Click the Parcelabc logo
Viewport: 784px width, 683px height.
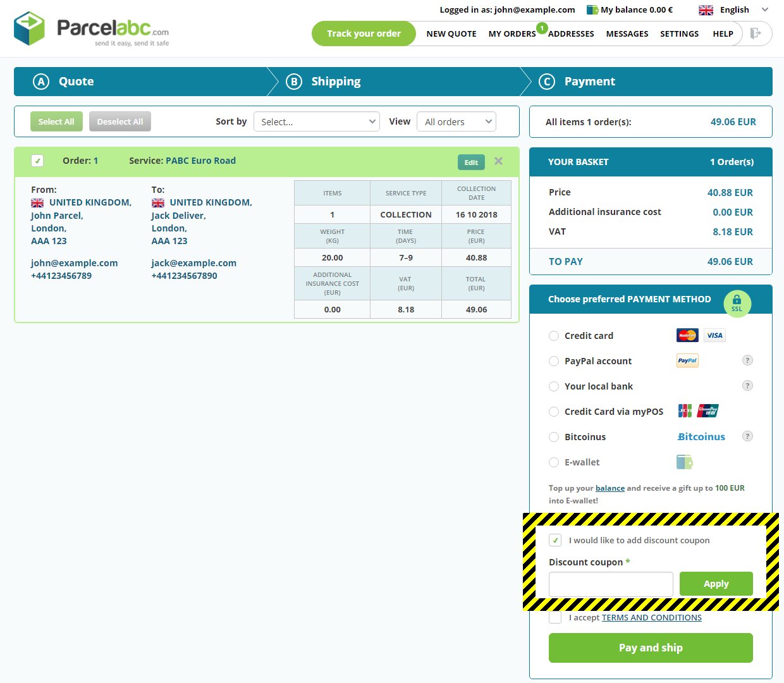92,29
